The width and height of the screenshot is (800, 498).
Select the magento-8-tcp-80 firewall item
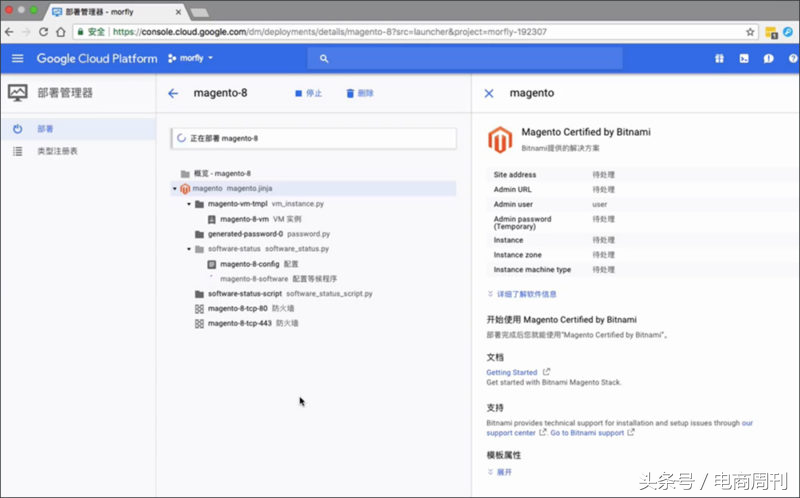238,309
